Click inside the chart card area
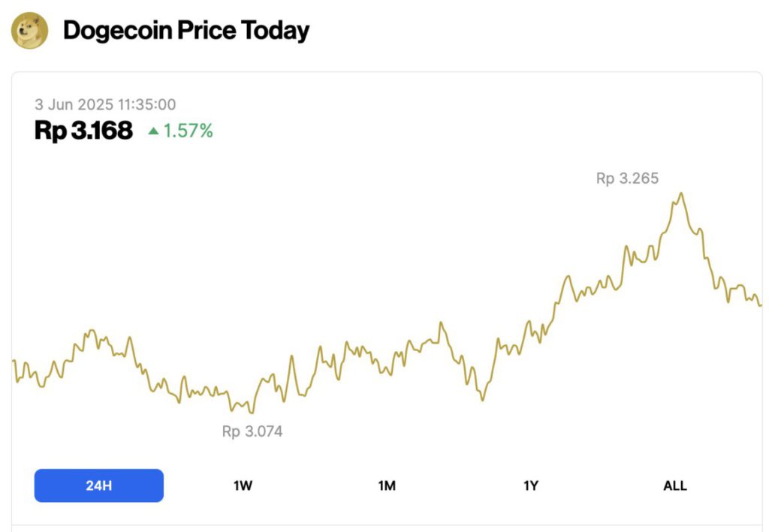The image size is (769, 532). tap(384, 300)
